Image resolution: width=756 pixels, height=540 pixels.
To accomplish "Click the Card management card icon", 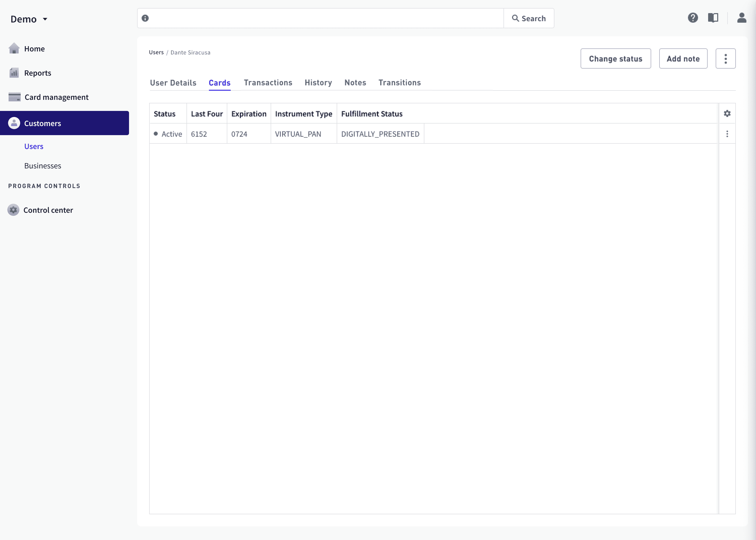I will coord(14,97).
